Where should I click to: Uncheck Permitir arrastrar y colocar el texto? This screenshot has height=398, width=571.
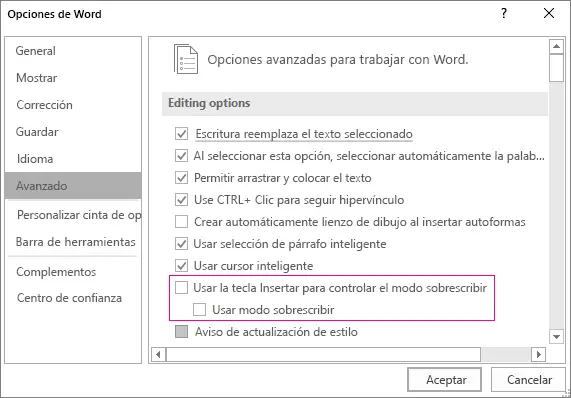click(181, 178)
